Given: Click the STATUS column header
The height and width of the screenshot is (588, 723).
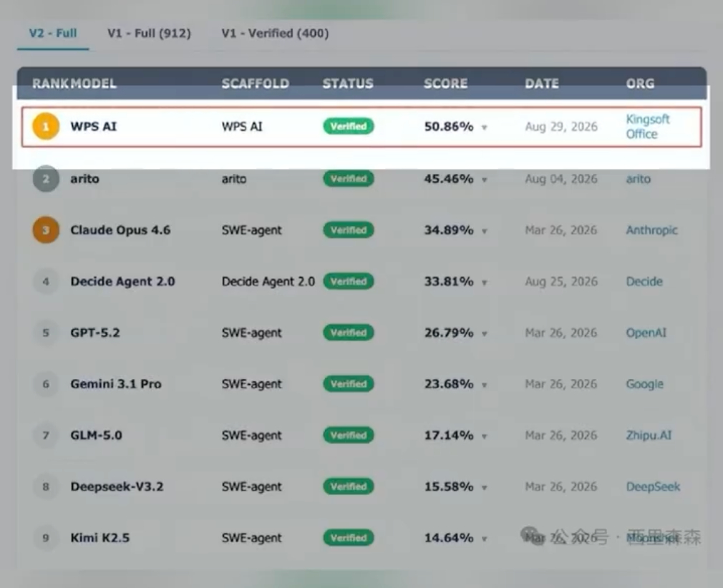Looking at the screenshot, I should (x=348, y=84).
